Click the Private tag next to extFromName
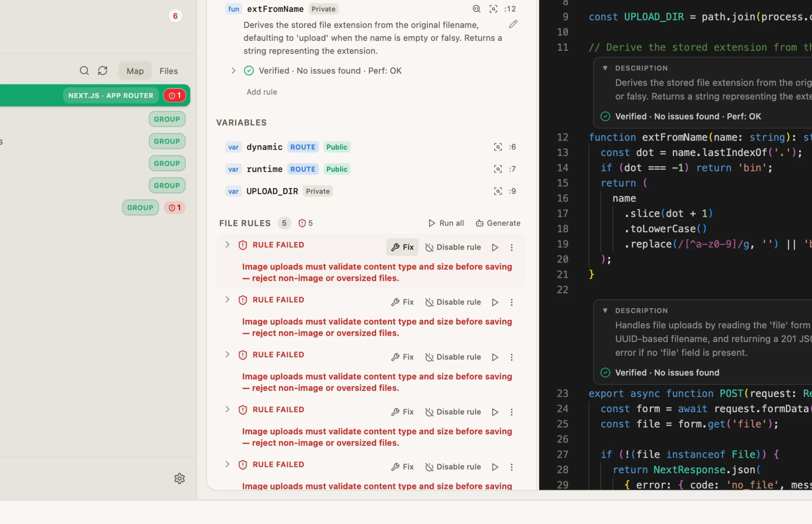812x524 pixels. click(323, 9)
